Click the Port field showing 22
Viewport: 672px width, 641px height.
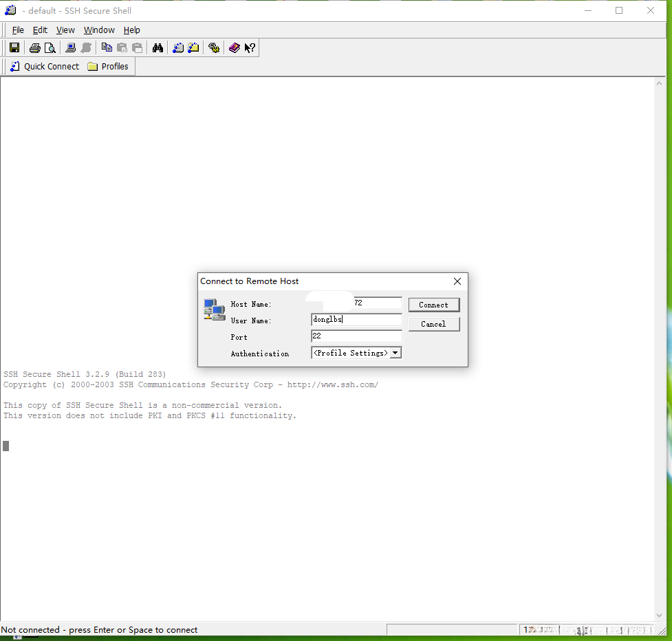pos(356,336)
